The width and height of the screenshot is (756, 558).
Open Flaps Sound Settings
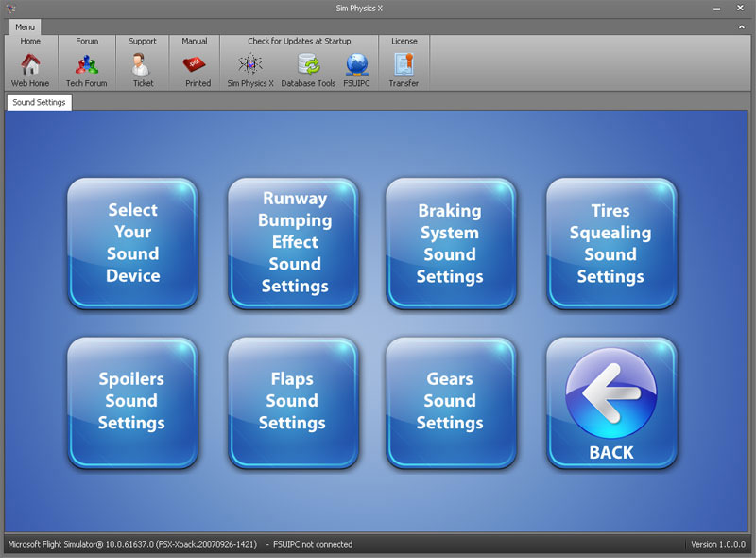pos(293,403)
